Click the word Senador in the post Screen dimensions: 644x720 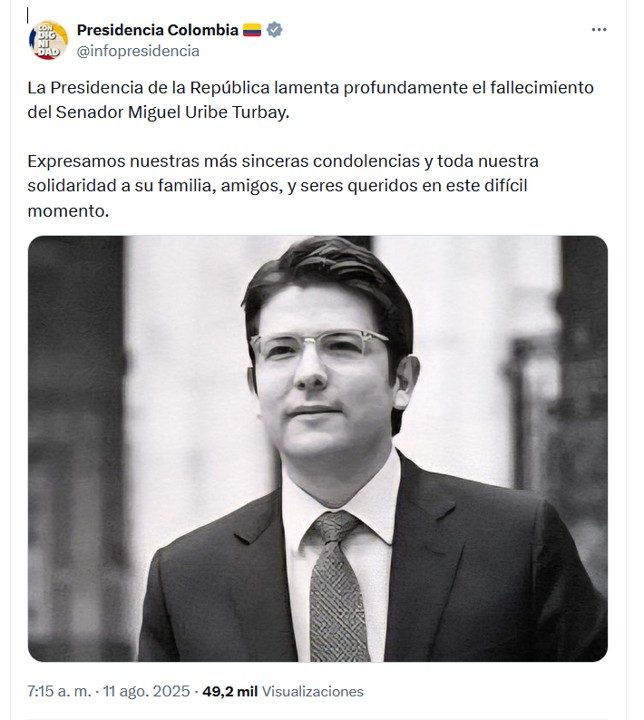[x=90, y=112]
